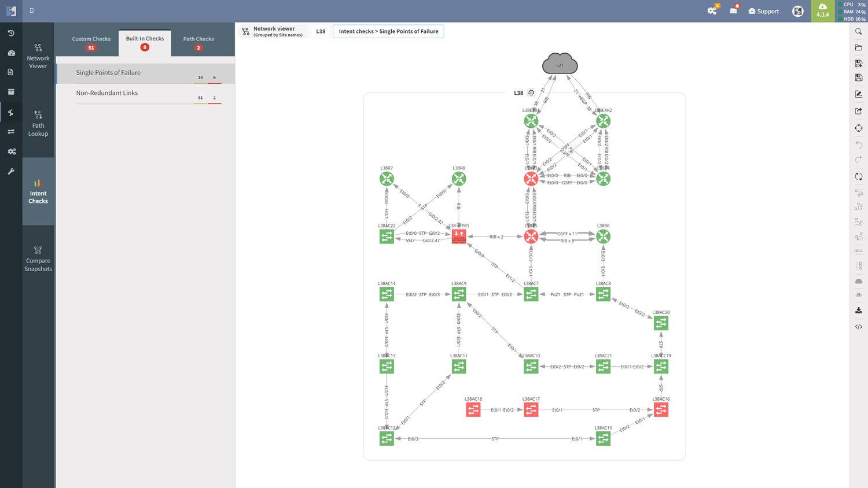Click the gear icon next to the L38 label
Image resolution: width=868 pixels, height=488 pixels.
pos(531,93)
